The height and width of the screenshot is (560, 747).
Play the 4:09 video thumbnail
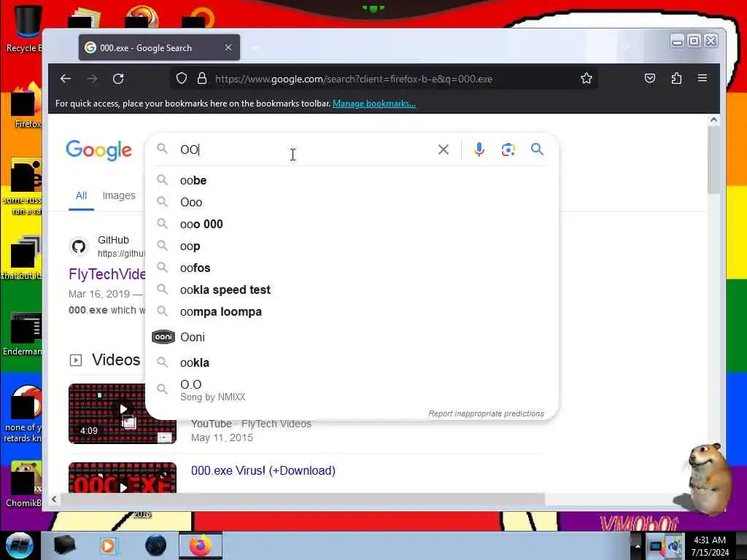(x=123, y=413)
